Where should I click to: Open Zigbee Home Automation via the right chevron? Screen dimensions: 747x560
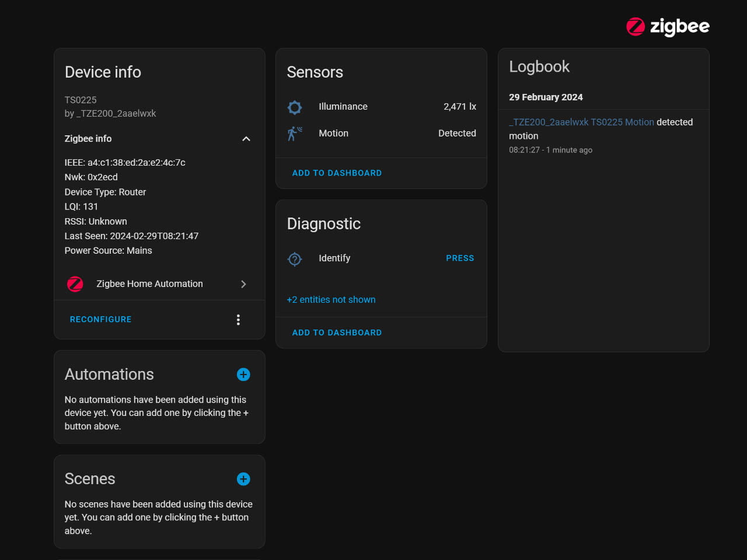[x=244, y=284]
